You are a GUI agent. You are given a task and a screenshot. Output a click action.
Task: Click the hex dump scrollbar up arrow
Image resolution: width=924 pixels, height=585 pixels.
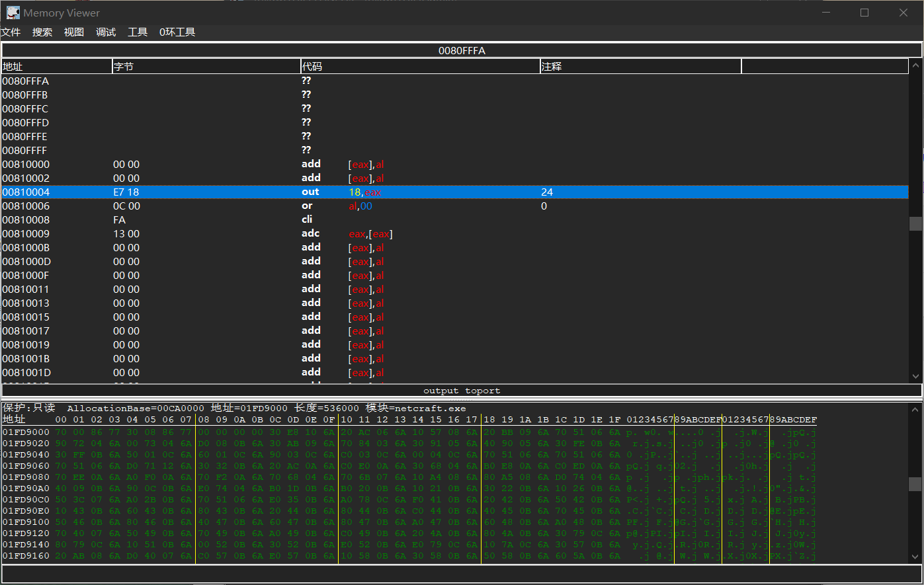(x=915, y=408)
